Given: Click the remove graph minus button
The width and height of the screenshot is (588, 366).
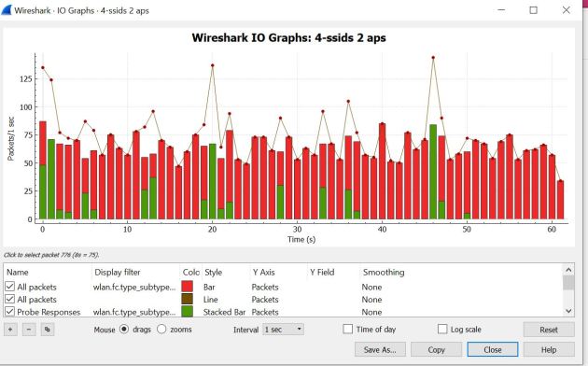Looking at the screenshot, I should [29, 330].
